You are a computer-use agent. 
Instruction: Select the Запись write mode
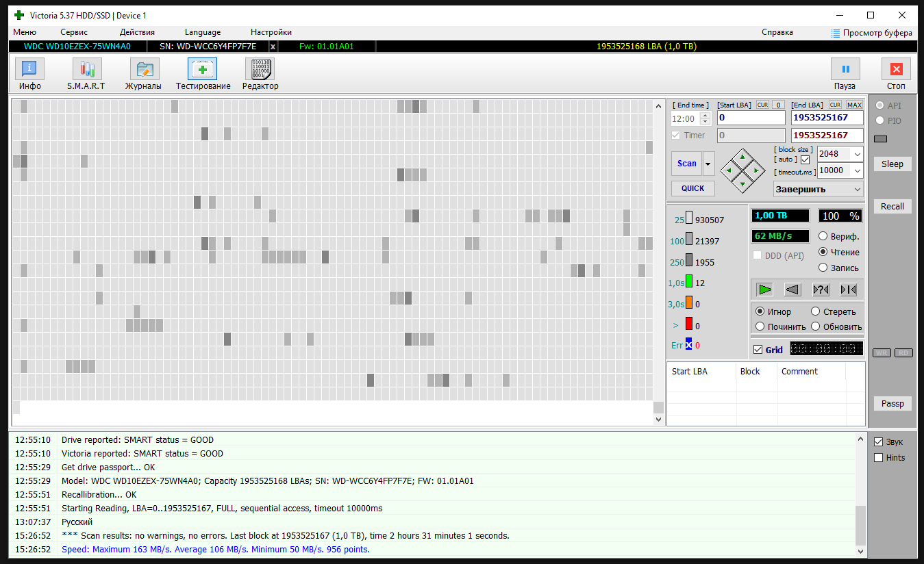823,268
